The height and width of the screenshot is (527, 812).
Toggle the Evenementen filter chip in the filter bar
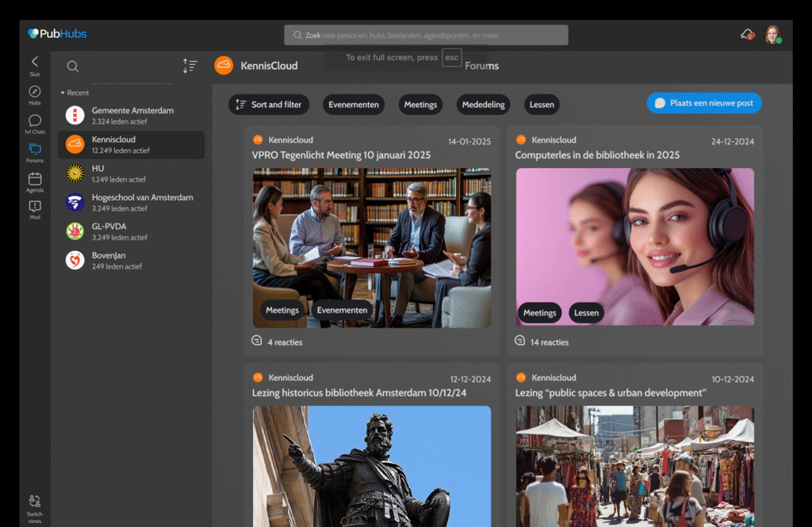pos(354,105)
